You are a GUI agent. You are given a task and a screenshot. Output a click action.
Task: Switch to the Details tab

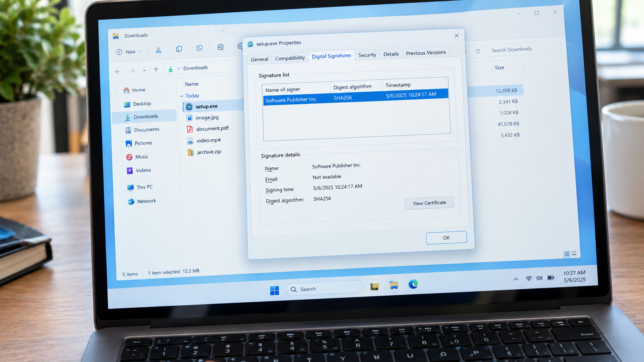(391, 54)
